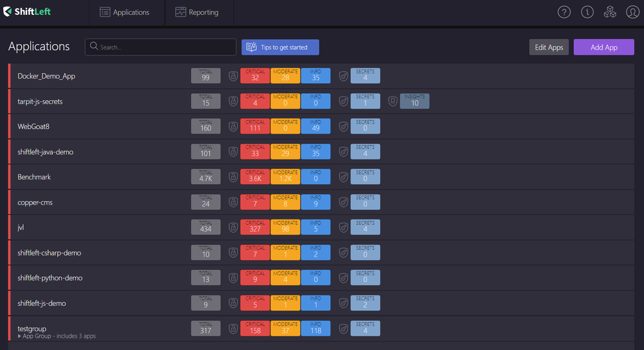Open the info circle icon
This screenshot has height=350, width=644.
click(x=587, y=12)
